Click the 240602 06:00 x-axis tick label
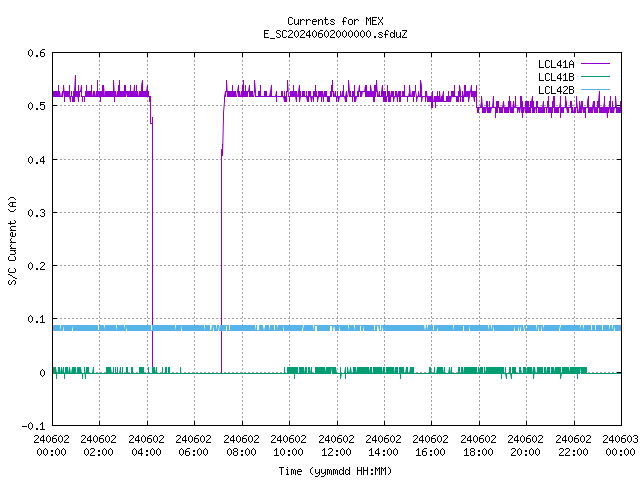Image resolution: width=640 pixels, height=480 pixels. (193, 445)
